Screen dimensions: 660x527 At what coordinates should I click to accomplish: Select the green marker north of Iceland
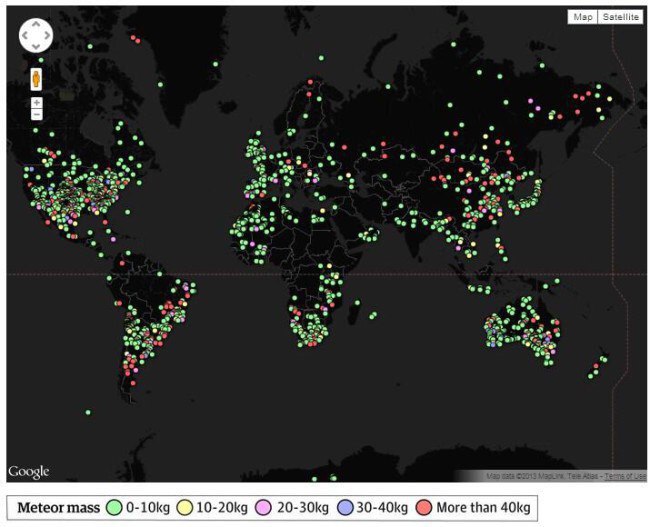pos(216,64)
